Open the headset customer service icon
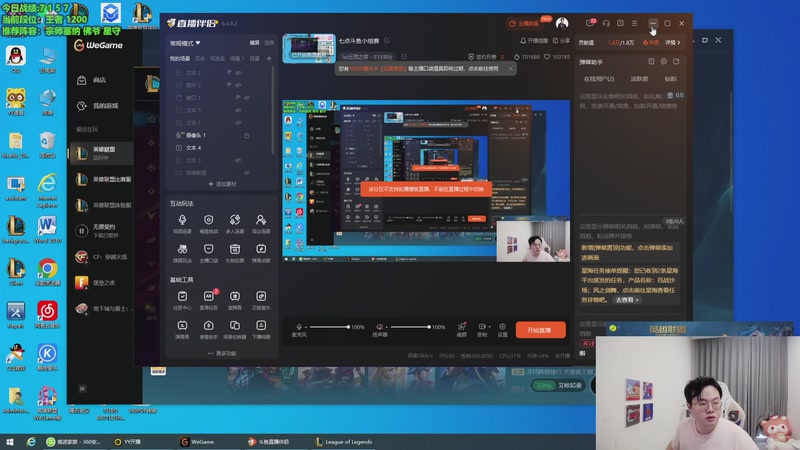800x450 pixels. click(606, 23)
